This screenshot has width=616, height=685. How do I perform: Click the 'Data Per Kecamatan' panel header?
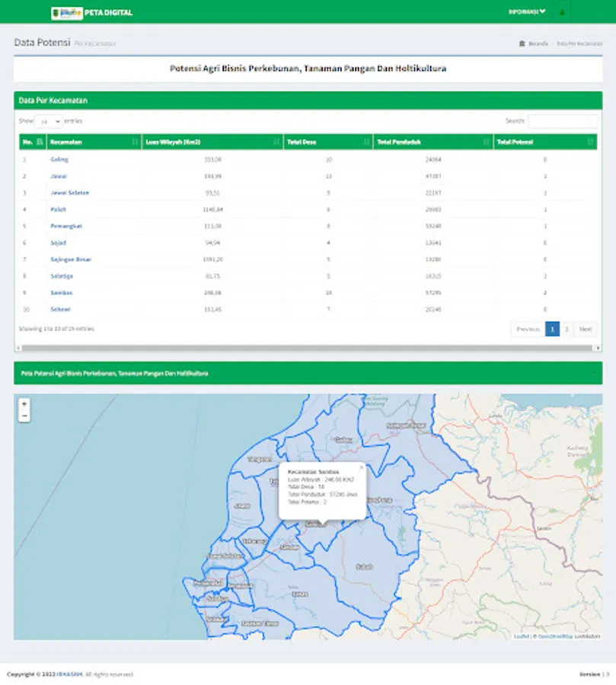pyautogui.click(x=308, y=100)
